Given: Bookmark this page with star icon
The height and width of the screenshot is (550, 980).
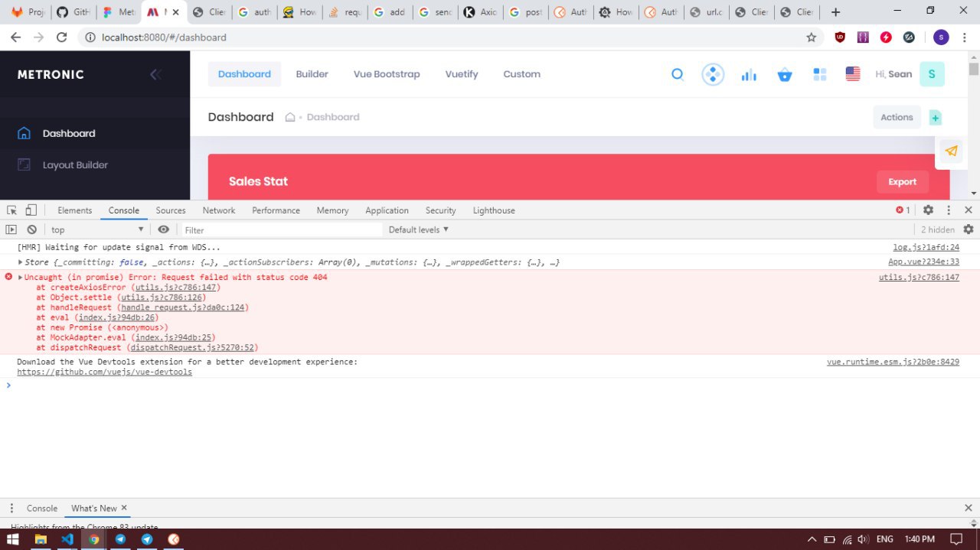Looking at the screenshot, I should 812,37.
